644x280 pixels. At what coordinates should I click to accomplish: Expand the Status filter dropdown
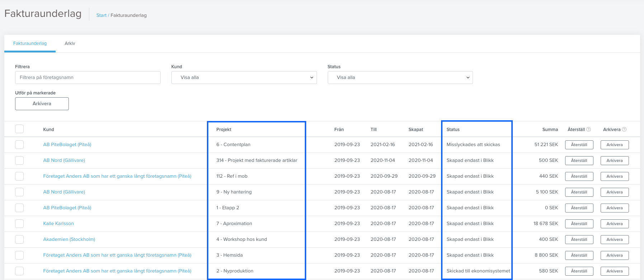(x=400, y=78)
